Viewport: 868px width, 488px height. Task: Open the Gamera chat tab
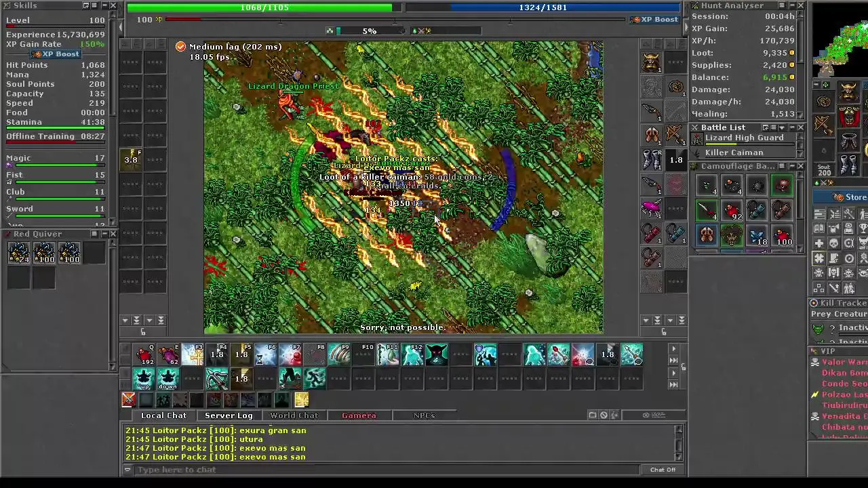pos(359,415)
